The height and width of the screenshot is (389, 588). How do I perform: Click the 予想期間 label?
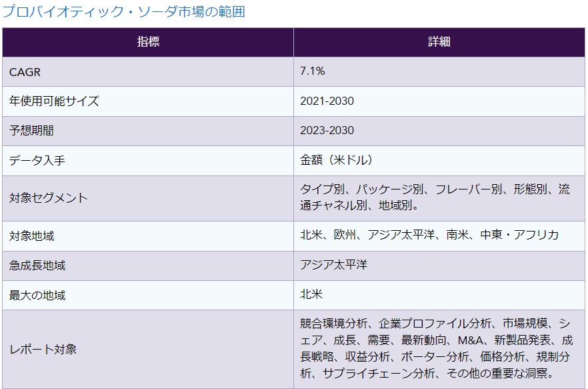(31, 131)
